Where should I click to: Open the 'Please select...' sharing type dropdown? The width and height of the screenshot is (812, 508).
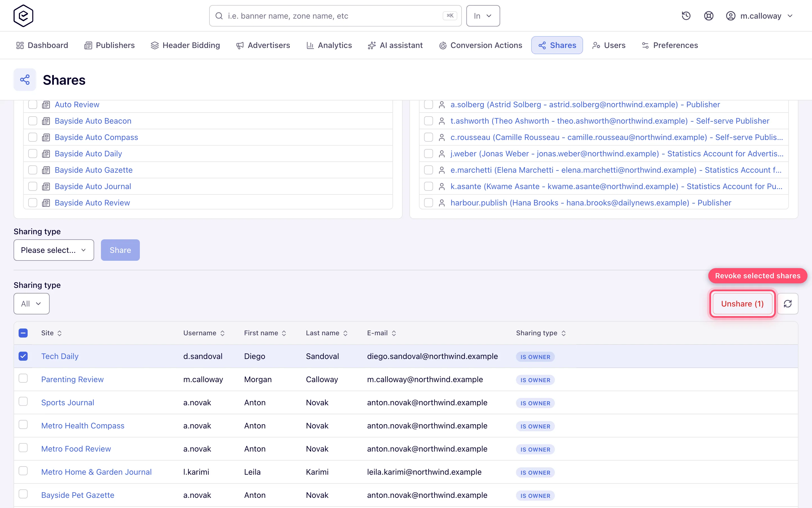pyautogui.click(x=54, y=250)
